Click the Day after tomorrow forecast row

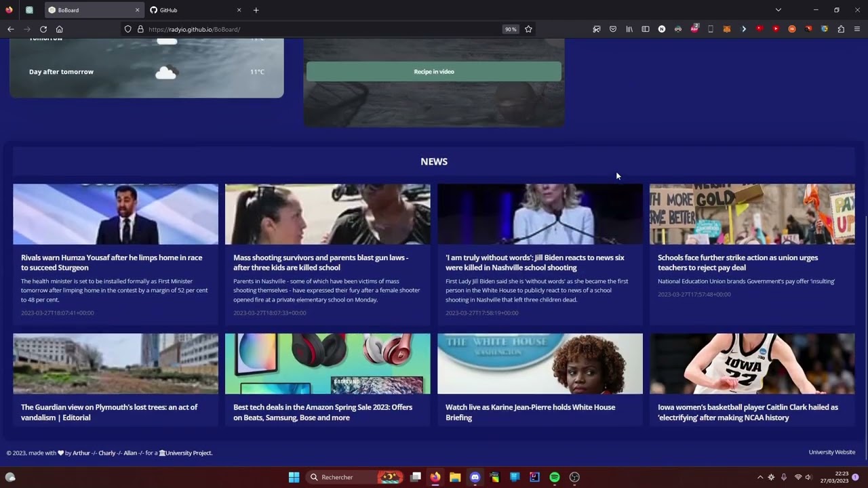tap(146, 72)
